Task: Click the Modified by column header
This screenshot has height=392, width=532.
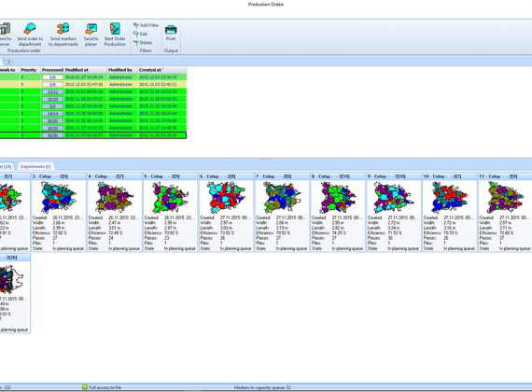Action: pos(122,70)
